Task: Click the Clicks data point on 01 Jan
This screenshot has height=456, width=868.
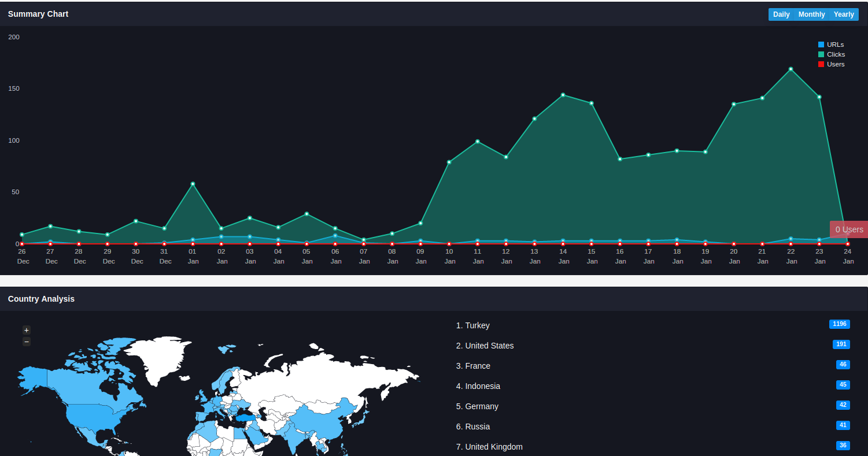Action: [x=193, y=184]
